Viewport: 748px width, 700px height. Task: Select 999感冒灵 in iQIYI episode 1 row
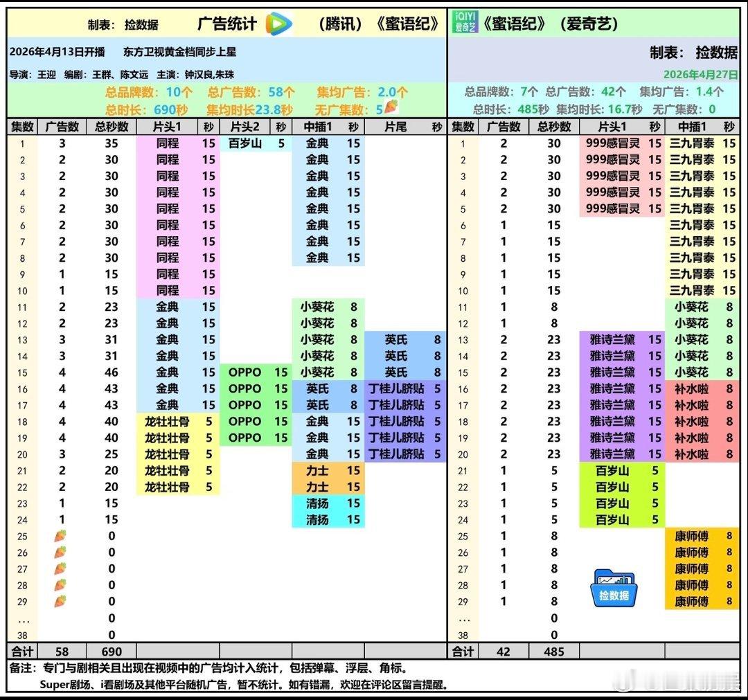click(612, 143)
